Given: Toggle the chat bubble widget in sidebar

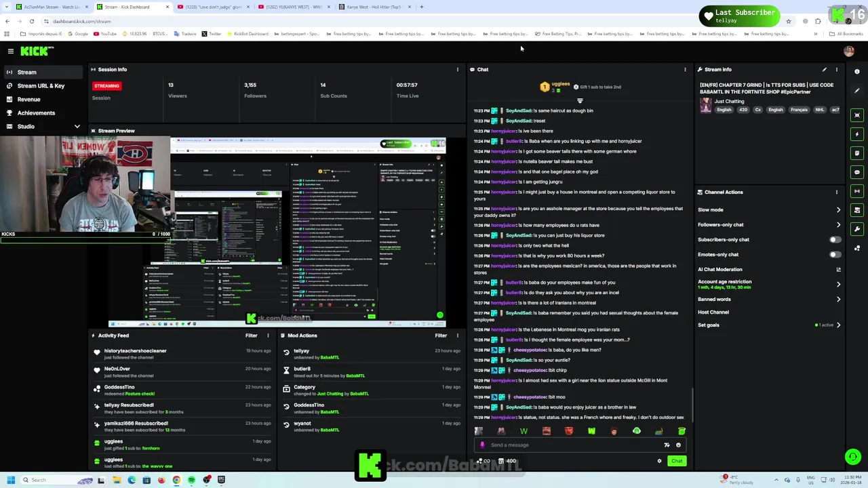Looking at the screenshot, I should tap(857, 172).
